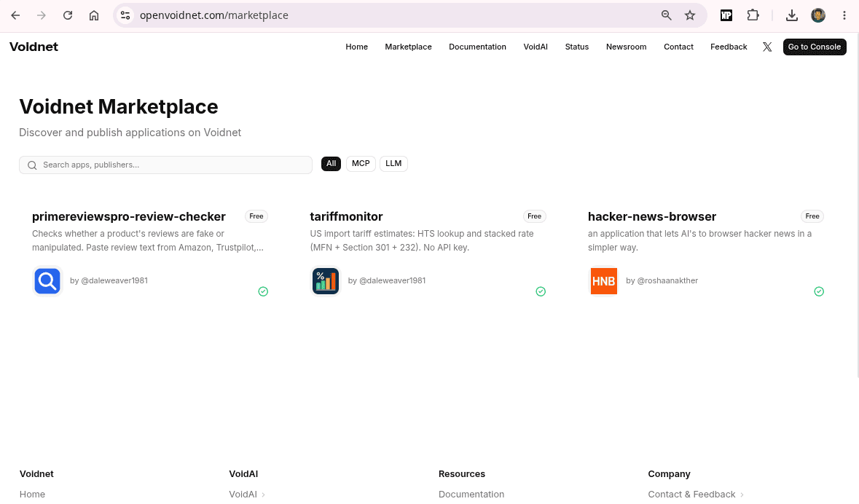The width and height of the screenshot is (859, 504).
Task: Click the primereviewspro magnifier app icon
Action: coord(47,281)
